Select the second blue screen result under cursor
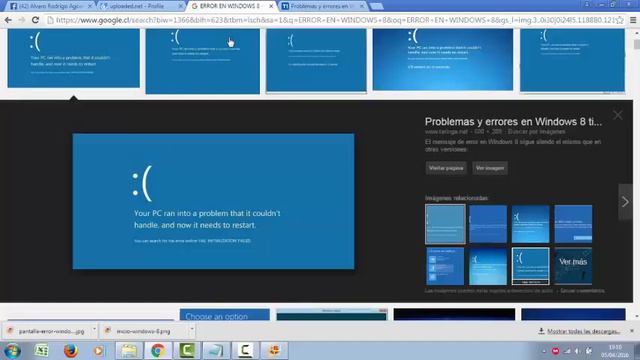 pyautogui.click(x=202, y=61)
